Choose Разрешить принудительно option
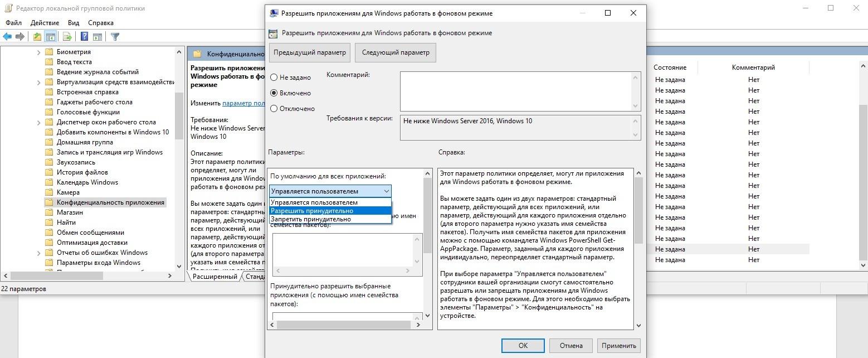The height and width of the screenshot is (358, 868). pyautogui.click(x=330, y=211)
